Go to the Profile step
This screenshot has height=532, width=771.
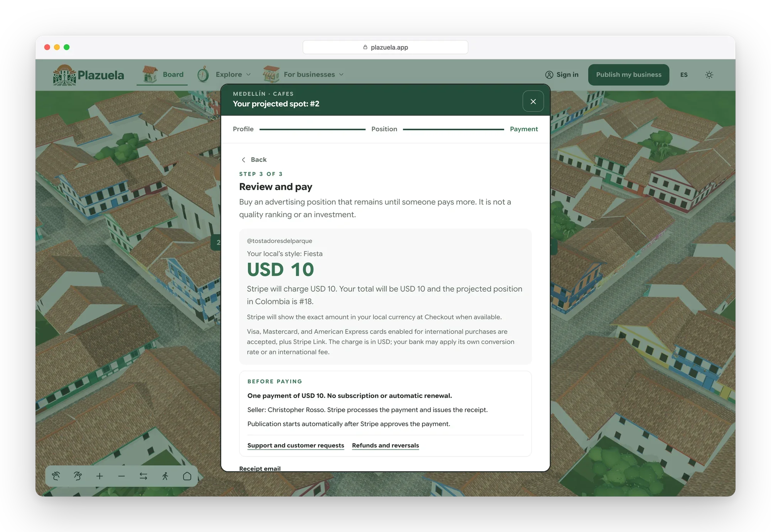point(243,129)
